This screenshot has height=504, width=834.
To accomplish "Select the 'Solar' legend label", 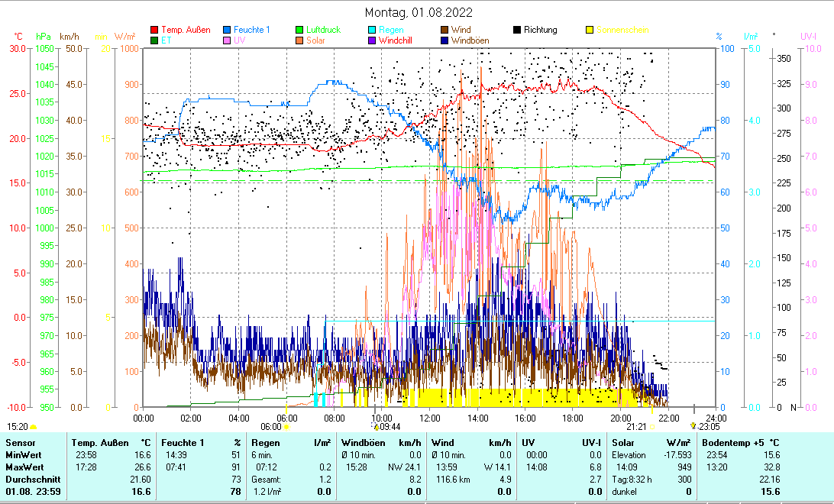I will 316,40.
